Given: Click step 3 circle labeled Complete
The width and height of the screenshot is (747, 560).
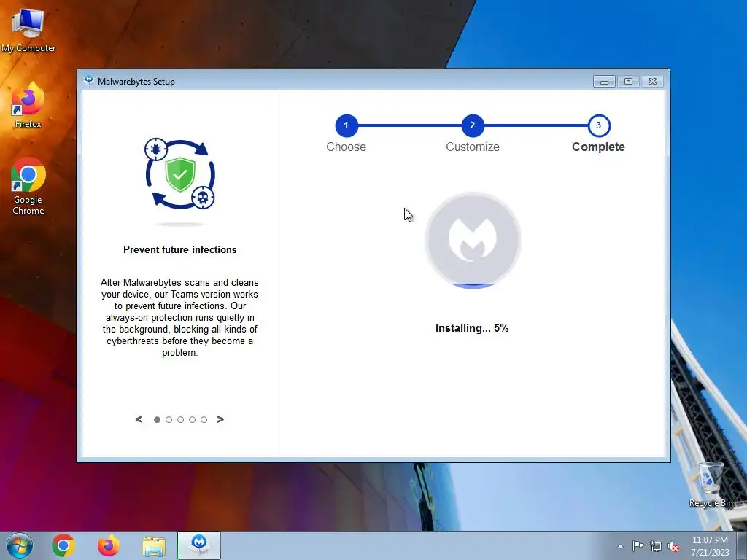Looking at the screenshot, I should (599, 125).
